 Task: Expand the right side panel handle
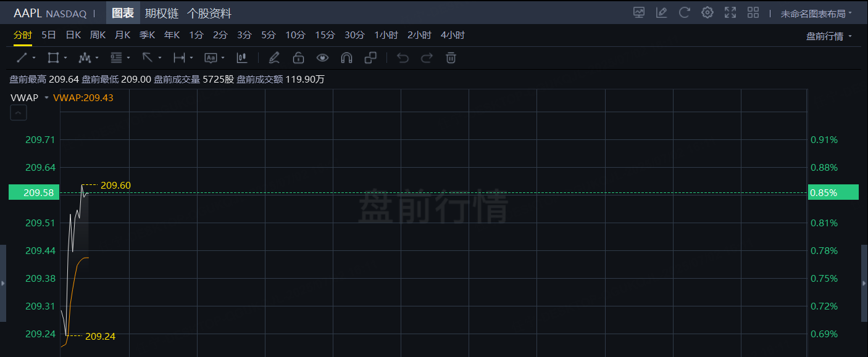coord(864,283)
